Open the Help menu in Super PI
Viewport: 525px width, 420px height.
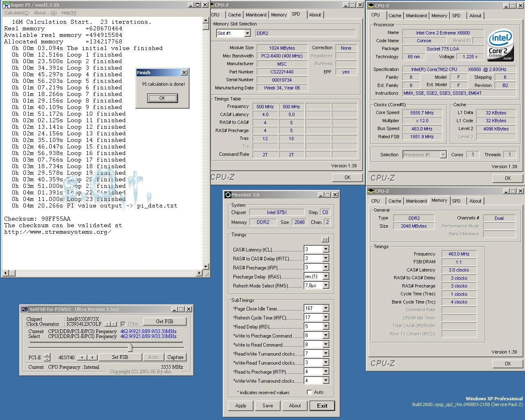(x=68, y=13)
